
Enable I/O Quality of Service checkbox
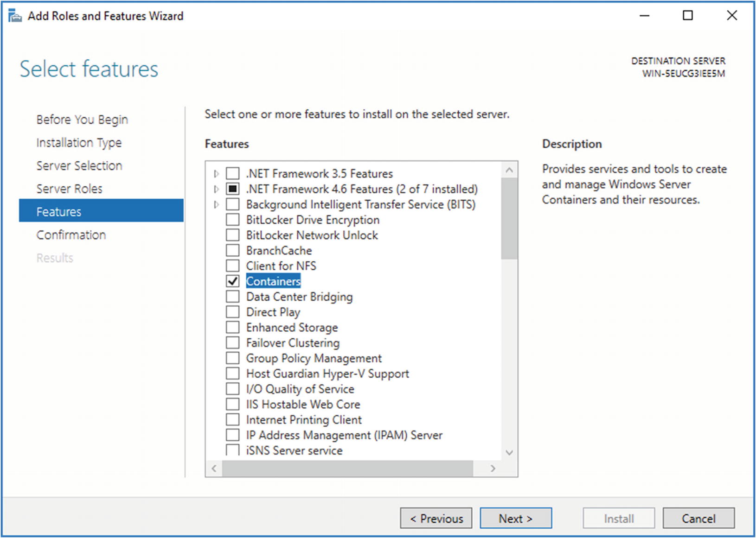232,389
